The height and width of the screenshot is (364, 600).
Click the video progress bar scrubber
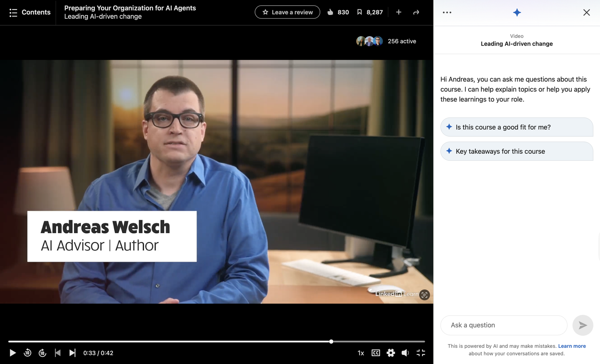331,342
